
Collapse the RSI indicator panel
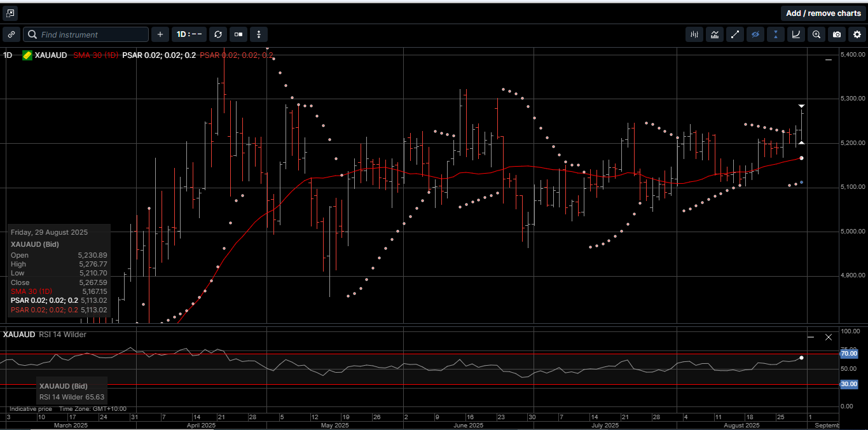(x=810, y=336)
